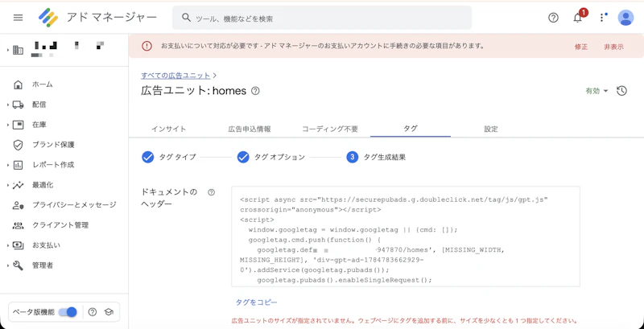Click the network building icon in sidebar

[18, 50]
